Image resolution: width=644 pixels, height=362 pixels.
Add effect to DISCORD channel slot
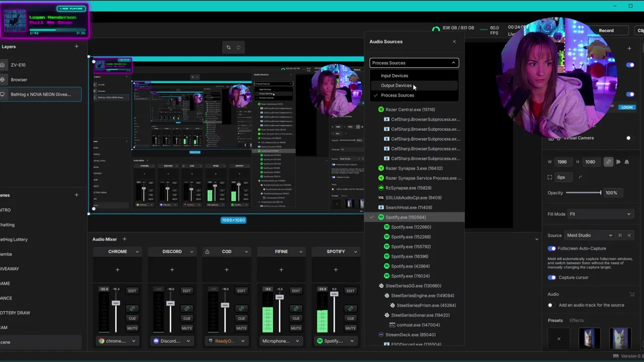[172, 270]
